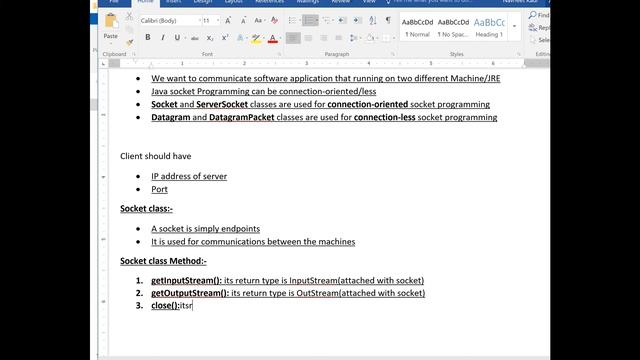Click the Text Effects icon
Image resolution: width=640 pixels, height=360 pixels.
[x=240, y=38]
